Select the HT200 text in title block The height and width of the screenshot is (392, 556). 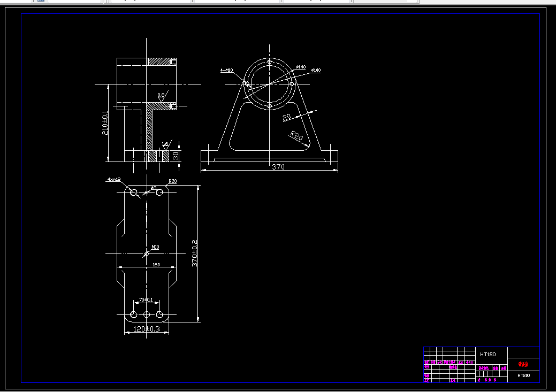coord(524,375)
